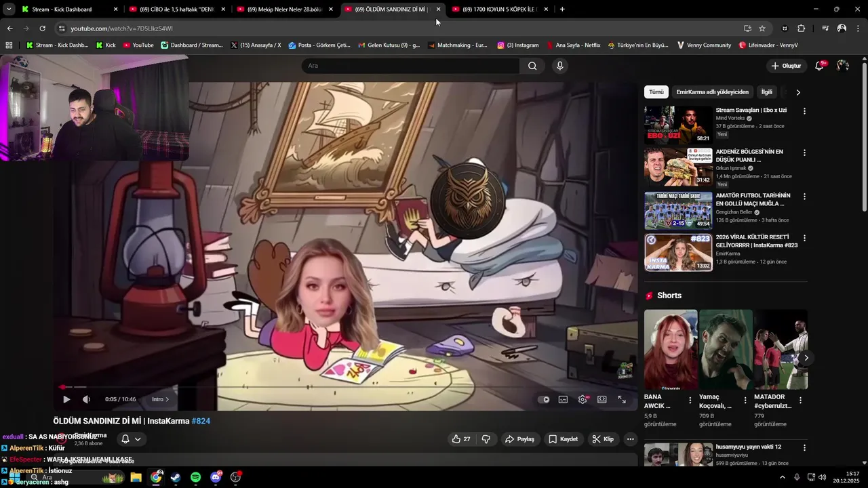Open options for BANA AWCIK short
The height and width of the screenshot is (488, 868).
click(x=690, y=401)
